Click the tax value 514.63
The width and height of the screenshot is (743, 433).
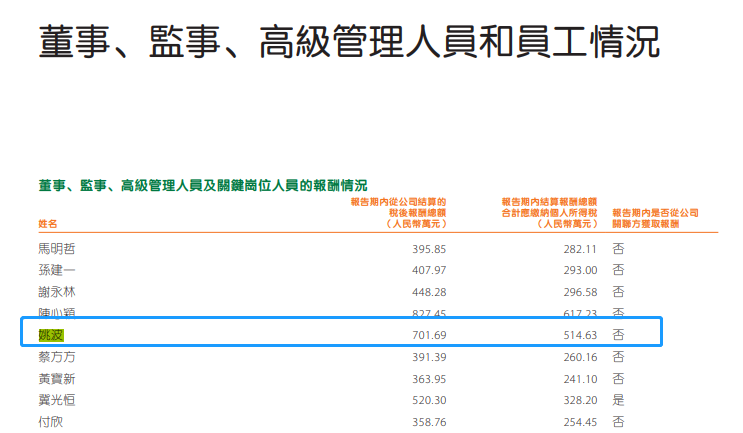[x=580, y=335]
